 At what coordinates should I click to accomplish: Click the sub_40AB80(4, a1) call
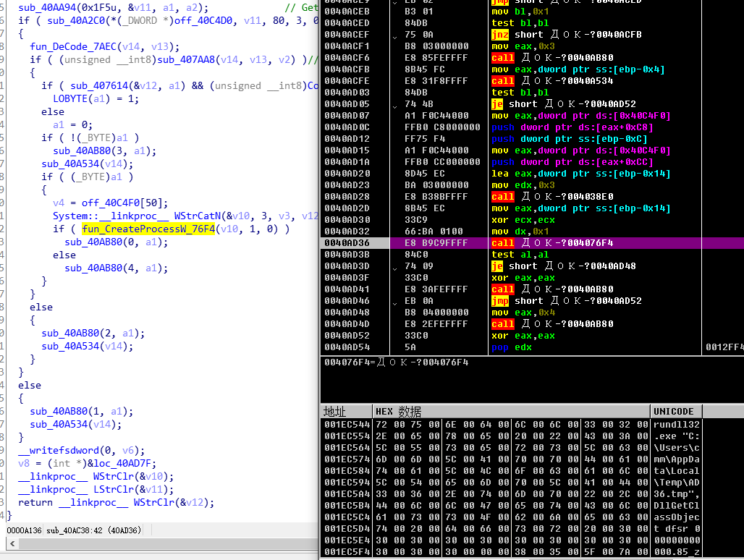[x=117, y=268]
